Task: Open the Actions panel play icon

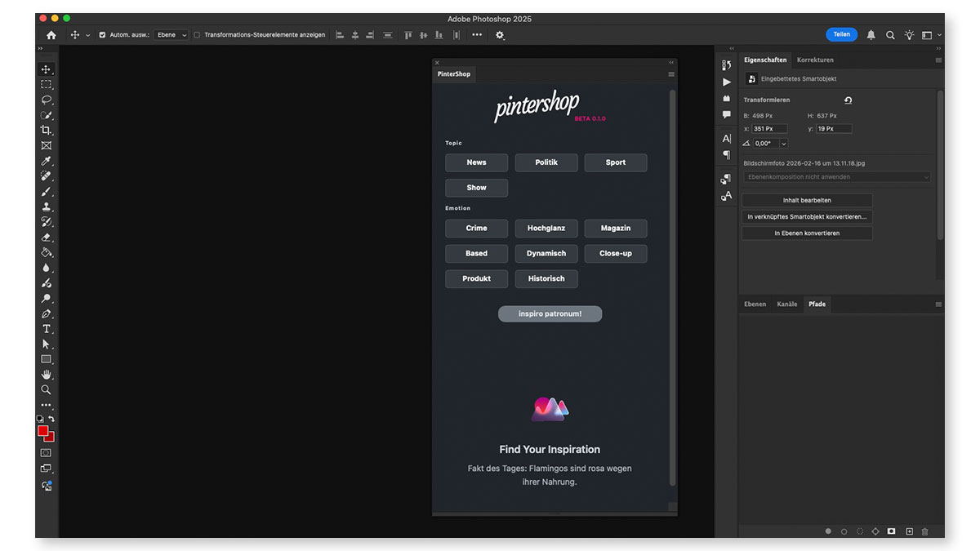Action: click(726, 82)
